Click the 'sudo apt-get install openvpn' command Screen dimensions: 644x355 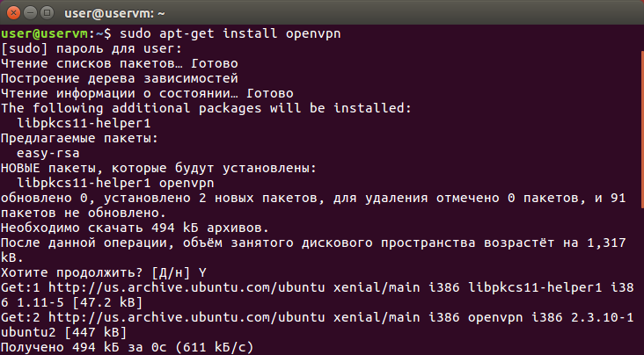[230, 33]
